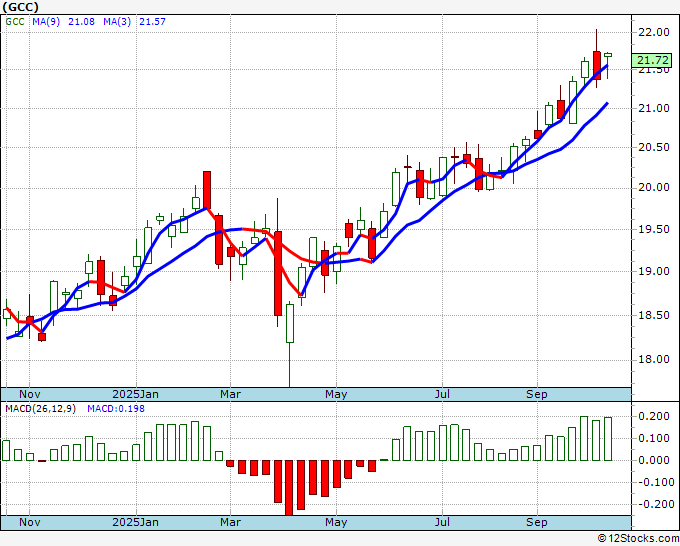The image size is (680, 546).
Task: Click the MA(3) legend label
Action: point(117,22)
